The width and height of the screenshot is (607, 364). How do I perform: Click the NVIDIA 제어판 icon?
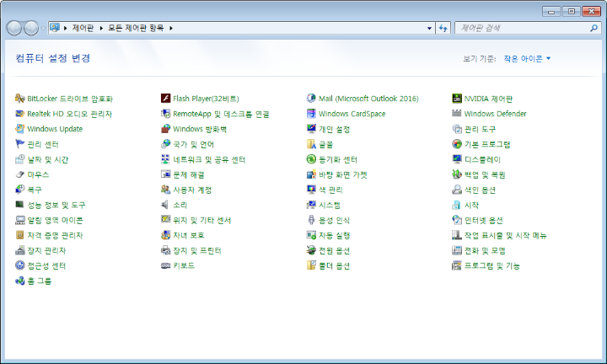457,99
